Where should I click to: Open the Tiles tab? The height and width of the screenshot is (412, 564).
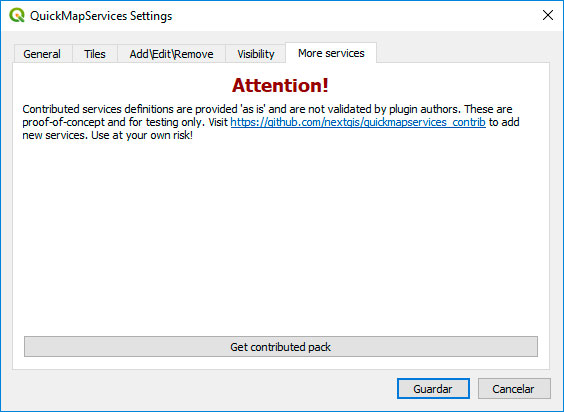[95, 54]
